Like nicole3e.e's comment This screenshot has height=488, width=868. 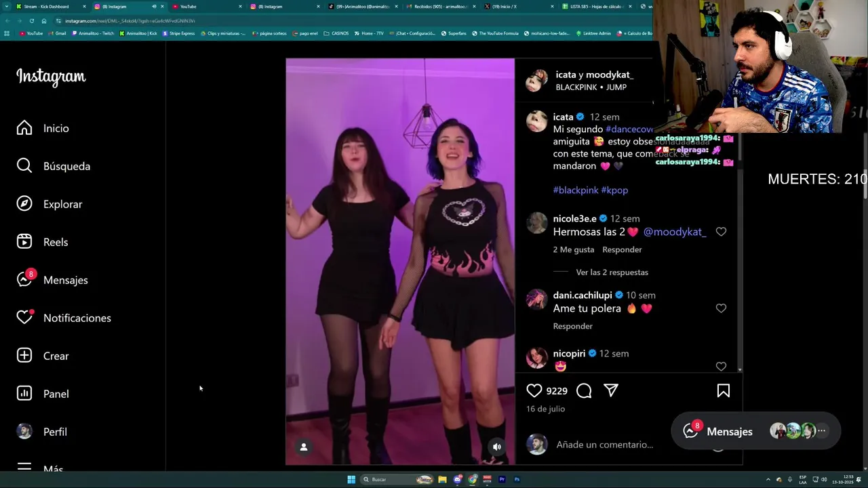tap(721, 232)
